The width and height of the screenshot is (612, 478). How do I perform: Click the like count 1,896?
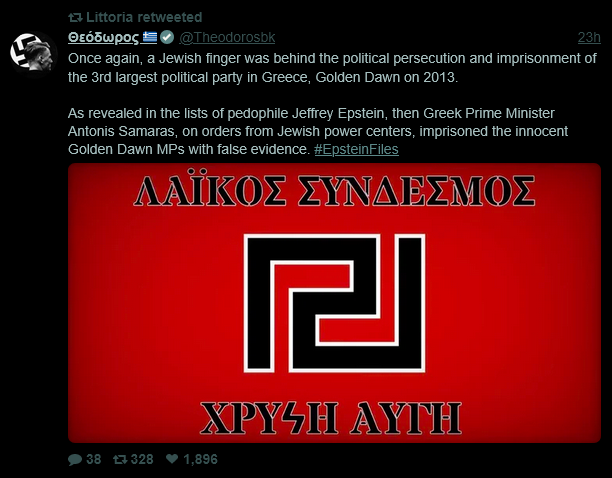200,459
